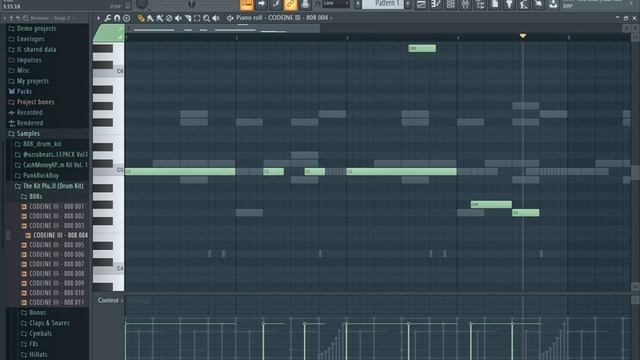This screenshot has width=640, height=360.
Task: Open the stamp chord tool
Action: [x=127, y=18]
